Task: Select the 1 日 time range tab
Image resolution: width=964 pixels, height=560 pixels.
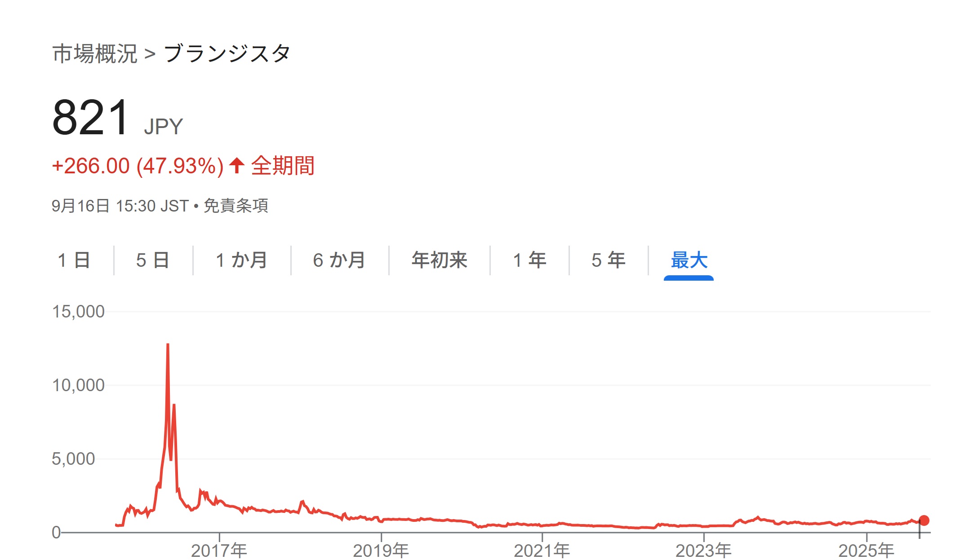Action: click(74, 260)
